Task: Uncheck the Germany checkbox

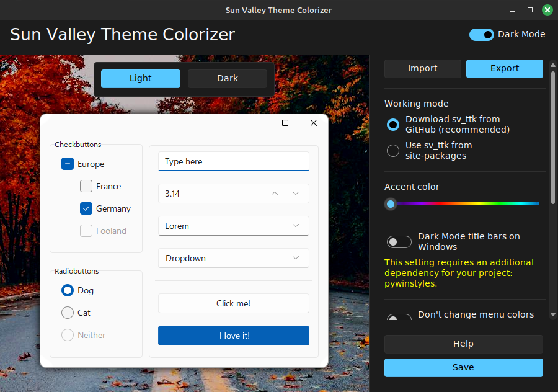Action: pos(86,208)
